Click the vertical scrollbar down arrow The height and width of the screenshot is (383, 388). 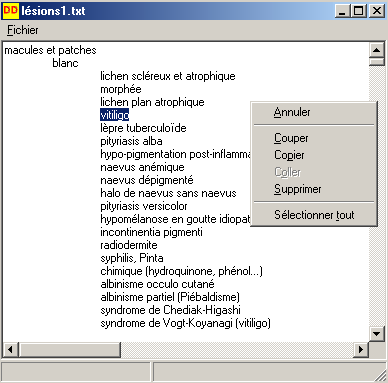pos(377,334)
